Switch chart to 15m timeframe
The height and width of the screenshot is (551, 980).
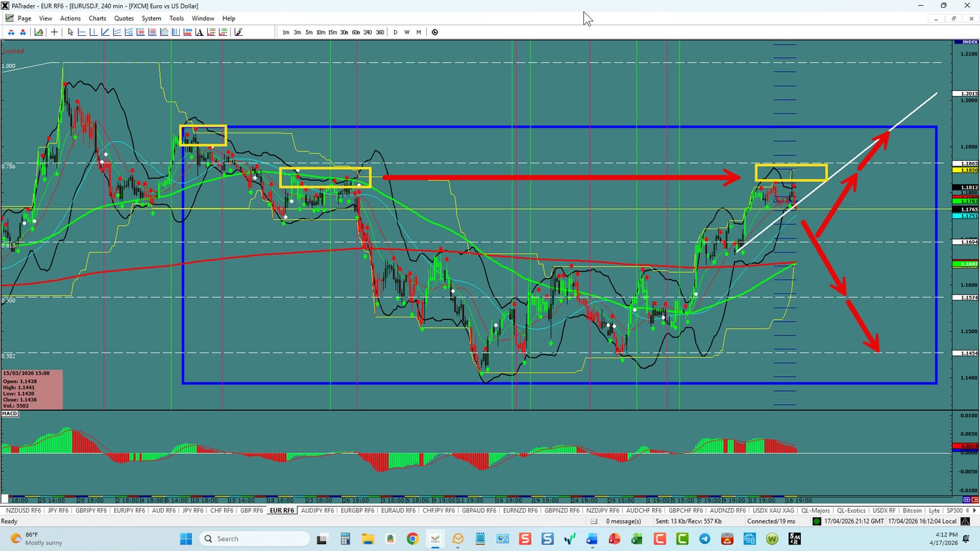point(333,32)
